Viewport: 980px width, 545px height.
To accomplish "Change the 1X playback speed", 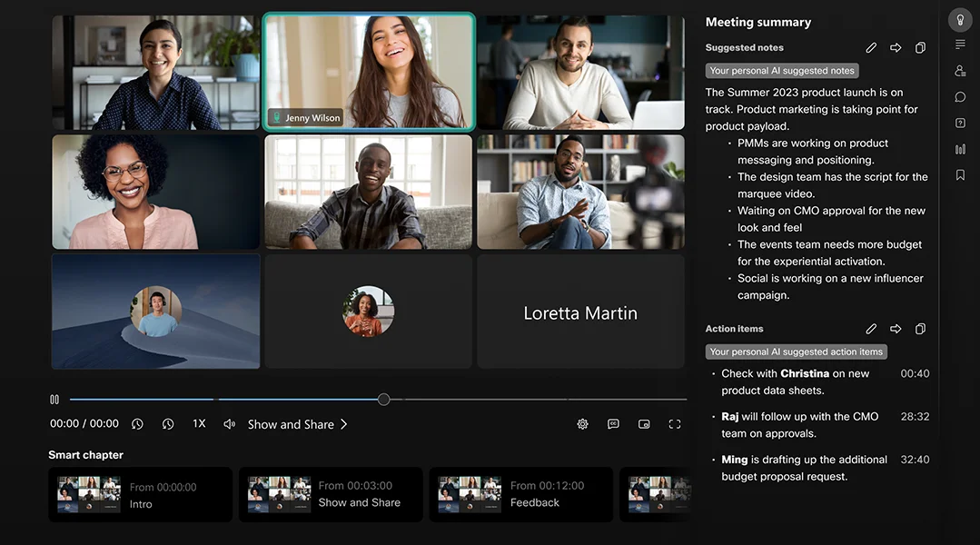I will tap(199, 424).
